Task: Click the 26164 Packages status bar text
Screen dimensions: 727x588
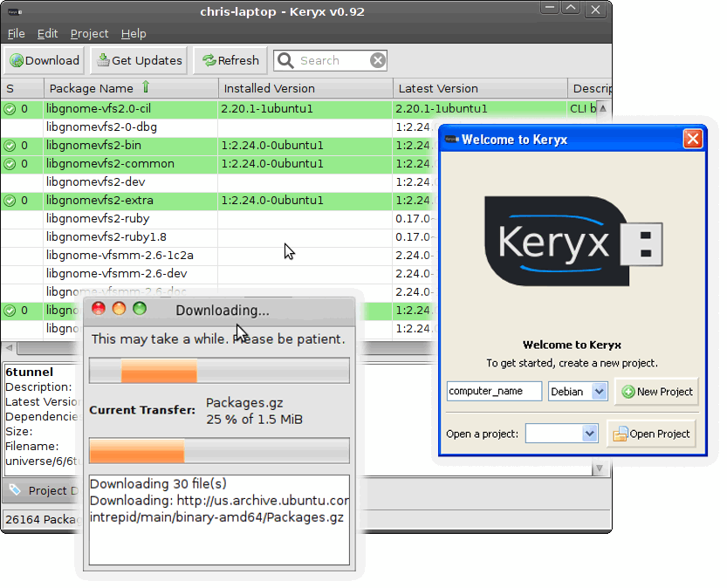Action: click(43, 519)
